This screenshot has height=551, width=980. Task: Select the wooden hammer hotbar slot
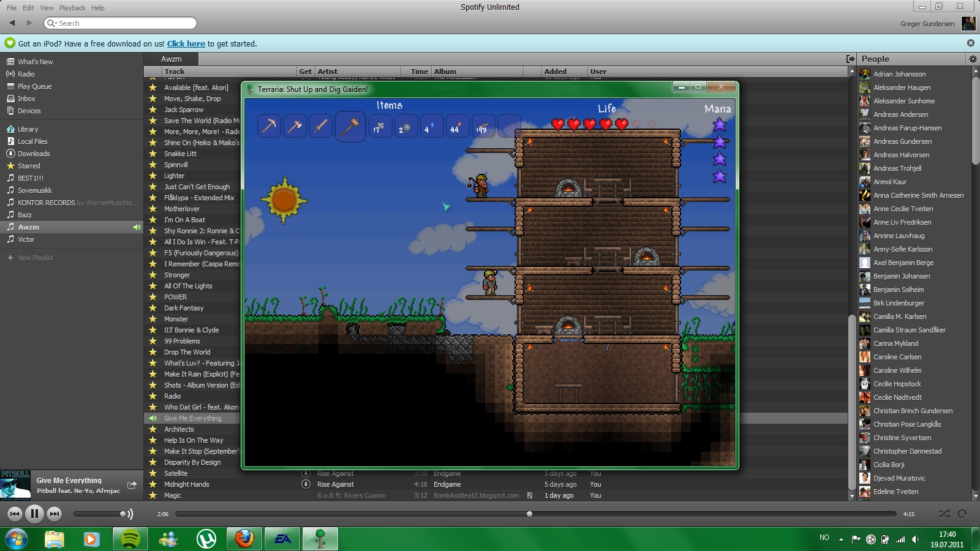click(350, 126)
